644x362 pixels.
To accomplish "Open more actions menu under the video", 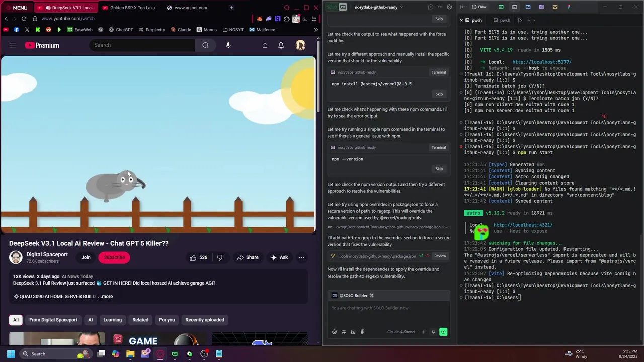I will 302,257.
